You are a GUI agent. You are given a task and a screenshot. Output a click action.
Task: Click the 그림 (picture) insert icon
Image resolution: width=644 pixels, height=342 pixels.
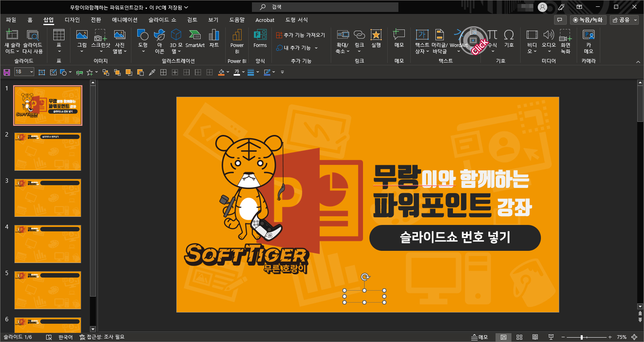point(82,35)
